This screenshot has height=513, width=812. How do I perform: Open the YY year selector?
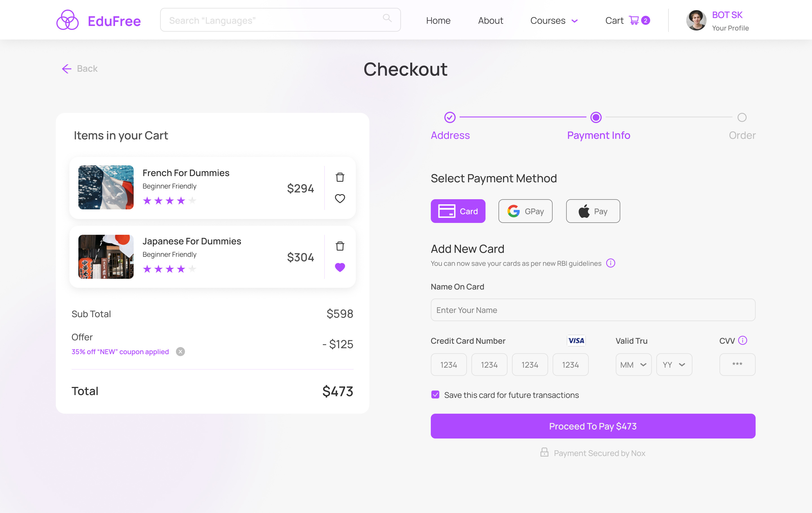tap(674, 365)
